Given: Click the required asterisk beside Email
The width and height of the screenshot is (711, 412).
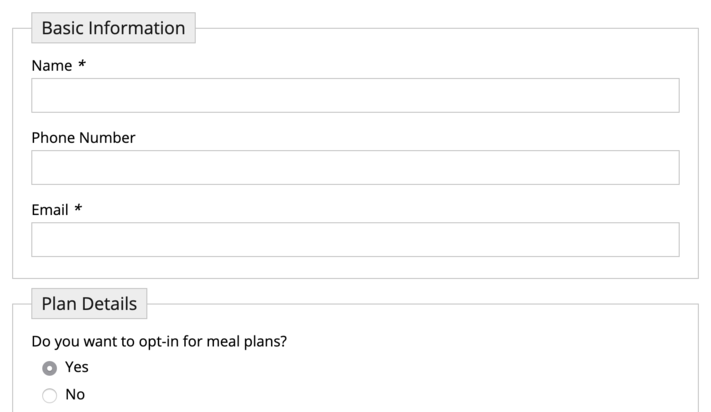Looking at the screenshot, I should coord(78,210).
